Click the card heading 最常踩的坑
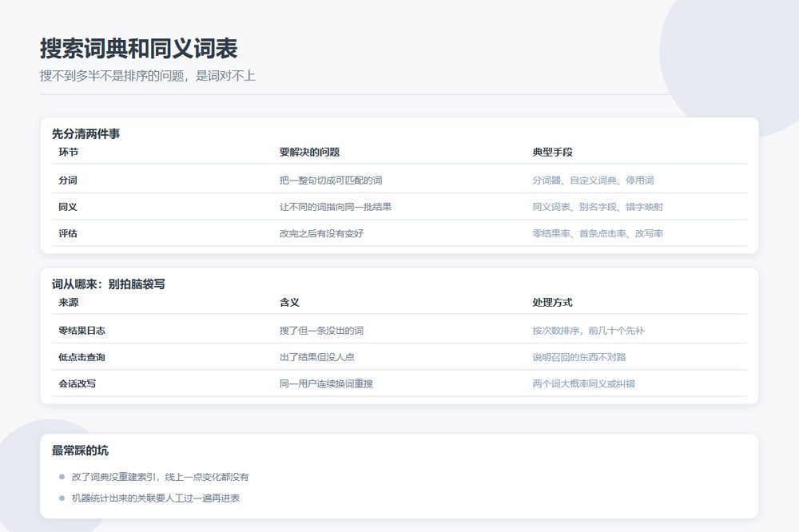Screen dimensions: 799x532 80,451
